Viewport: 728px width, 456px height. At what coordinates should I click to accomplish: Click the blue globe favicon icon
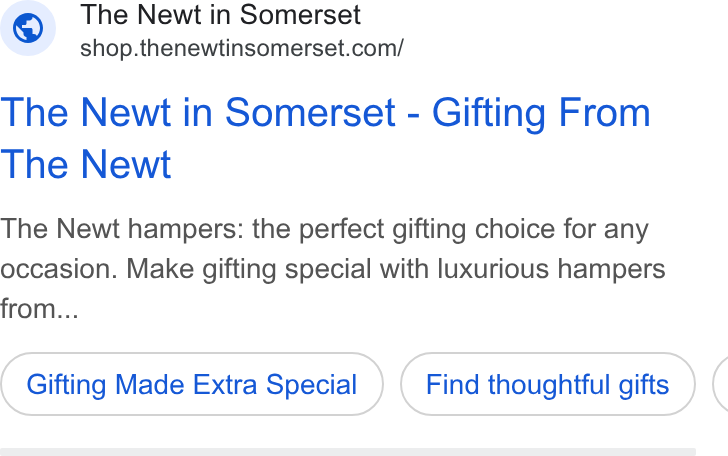click(28, 28)
